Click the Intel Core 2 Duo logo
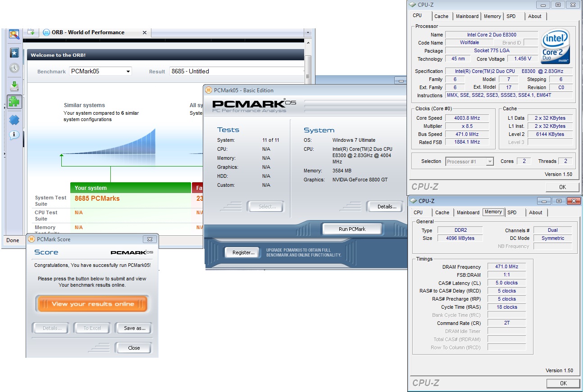Viewport: 584px width, 392px height. [x=556, y=47]
